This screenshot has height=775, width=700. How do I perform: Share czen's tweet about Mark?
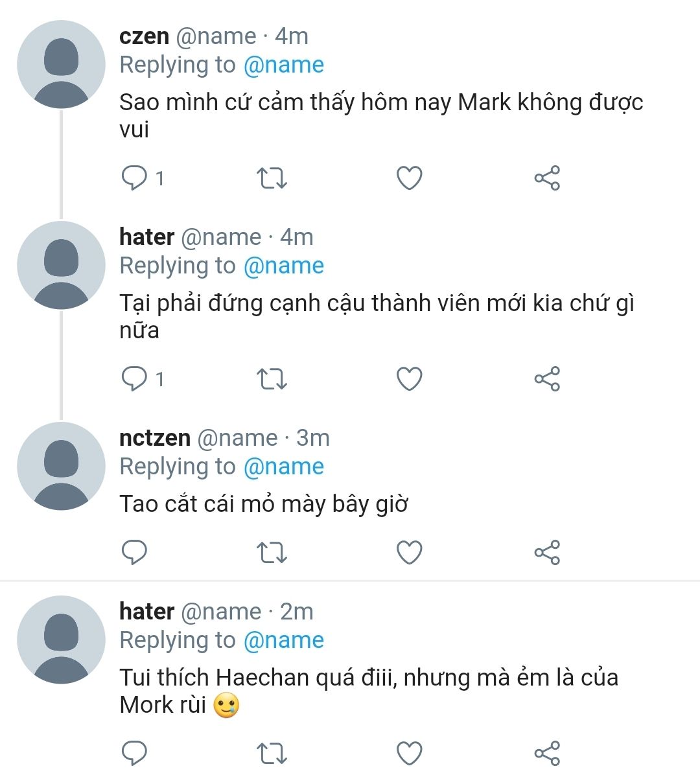[x=547, y=178]
